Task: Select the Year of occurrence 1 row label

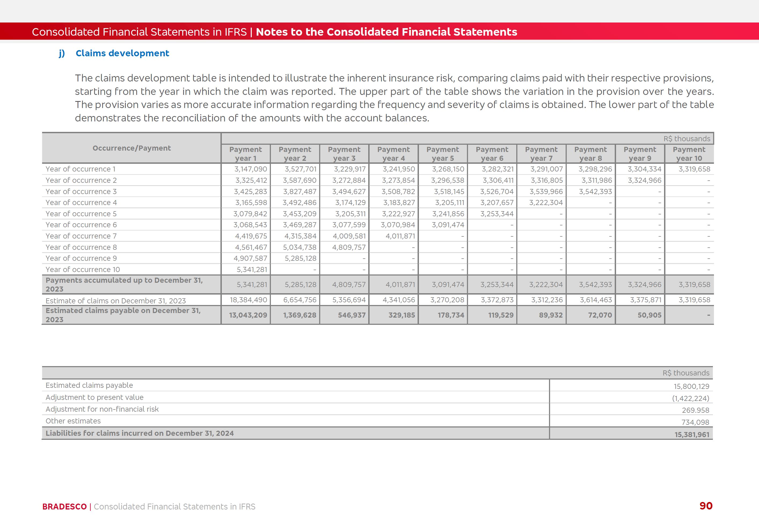Action: pyautogui.click(x=80, y=169)
